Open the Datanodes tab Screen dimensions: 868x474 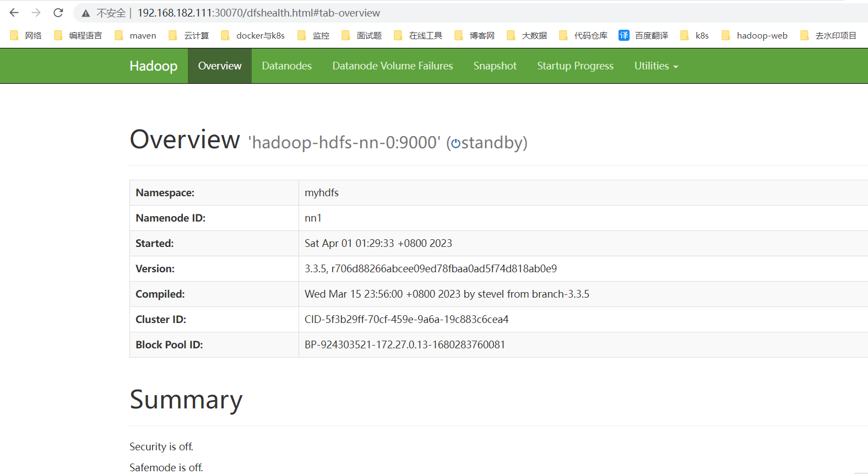[x=286, y=66]
